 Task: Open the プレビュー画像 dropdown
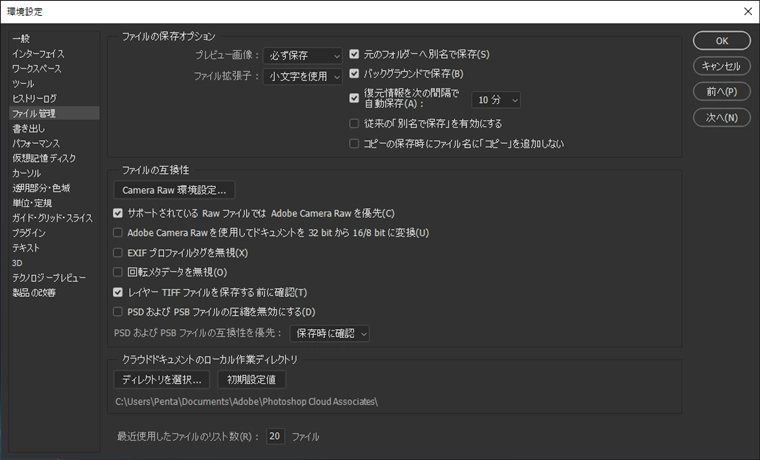[x=303, y=56]
